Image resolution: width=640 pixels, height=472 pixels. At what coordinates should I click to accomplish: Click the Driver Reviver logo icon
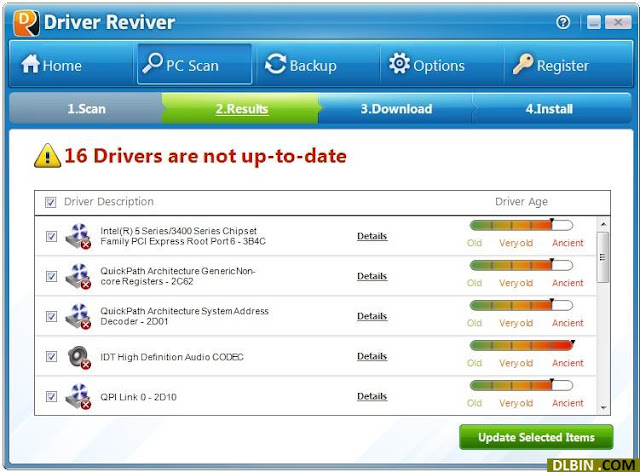[x=27, y=23]
